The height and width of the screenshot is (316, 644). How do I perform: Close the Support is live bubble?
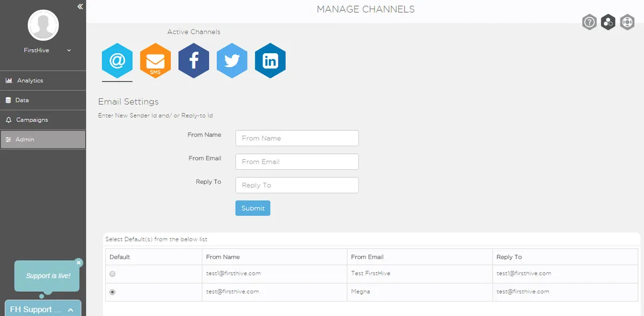click(79, 263)
